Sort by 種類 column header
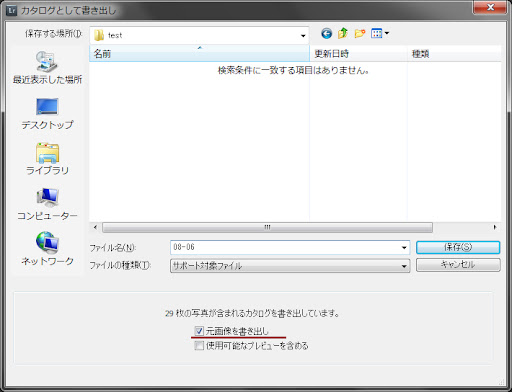 [x=454, y=54]
